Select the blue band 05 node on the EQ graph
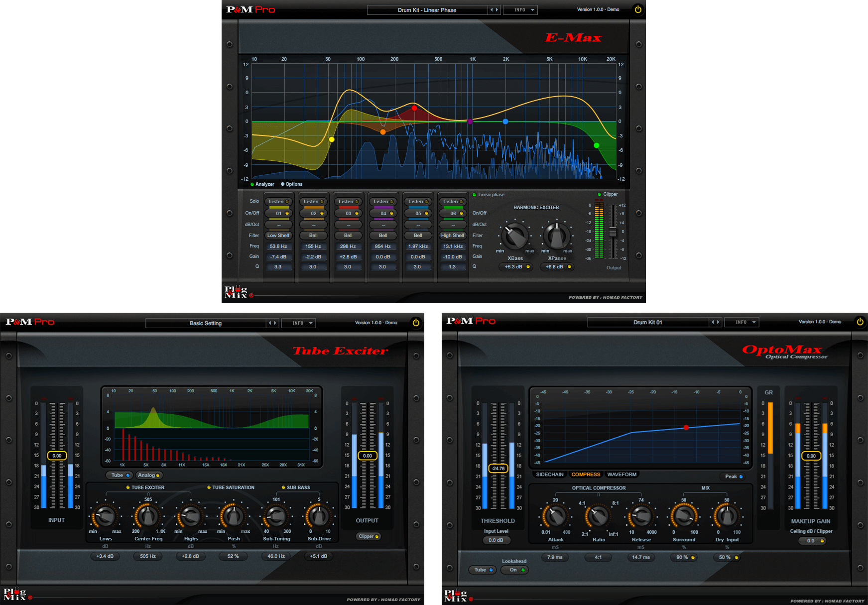 point(505,121)
